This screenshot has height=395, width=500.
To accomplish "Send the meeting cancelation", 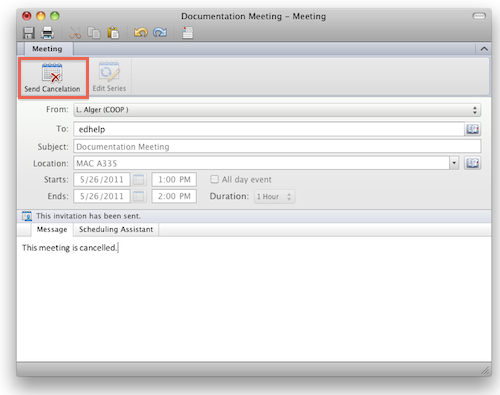I will 53,78.
